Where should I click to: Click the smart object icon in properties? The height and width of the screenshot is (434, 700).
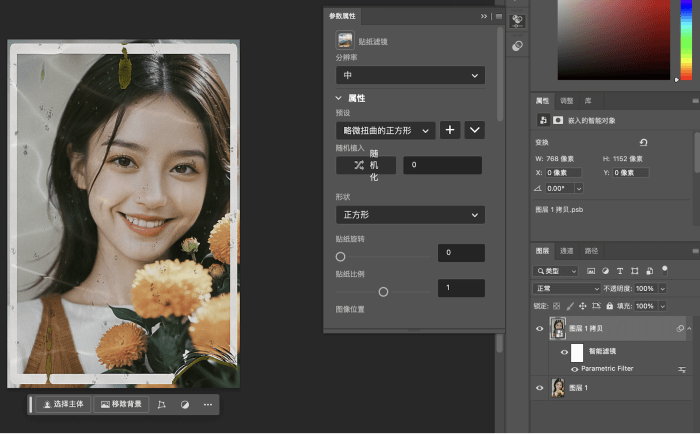pyautogui.click(x=543, y=120)
